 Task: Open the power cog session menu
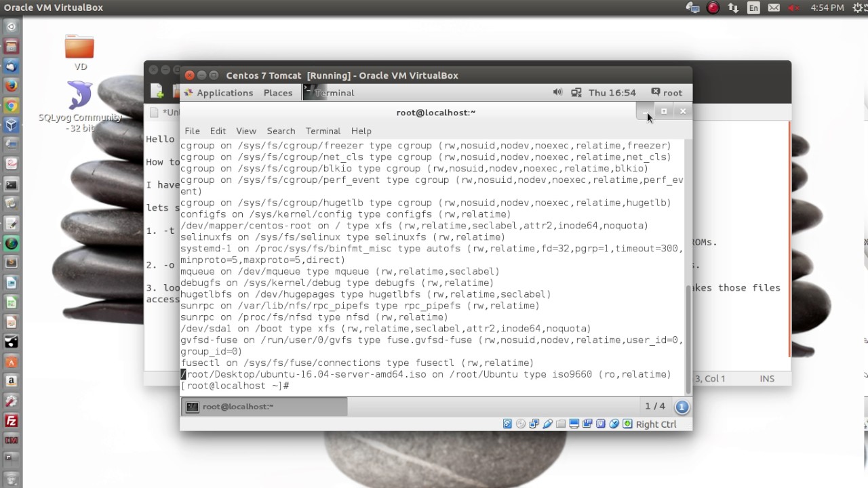(x=858, y=8)
